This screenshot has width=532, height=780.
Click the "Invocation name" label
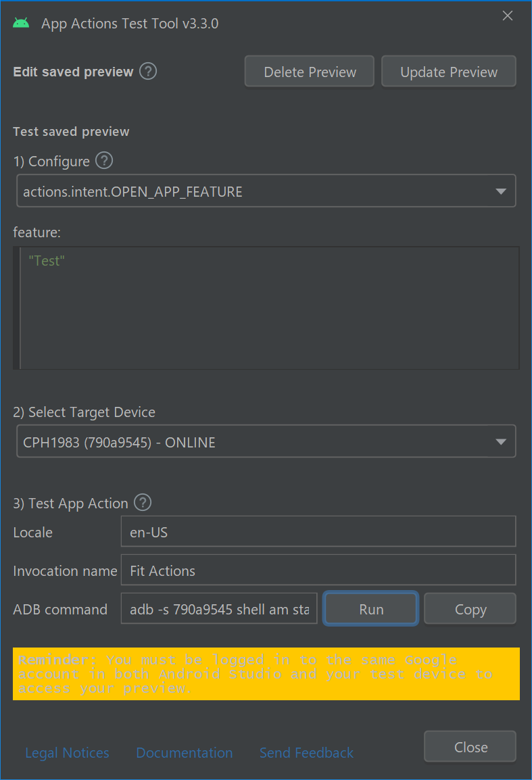coord(65,570)
